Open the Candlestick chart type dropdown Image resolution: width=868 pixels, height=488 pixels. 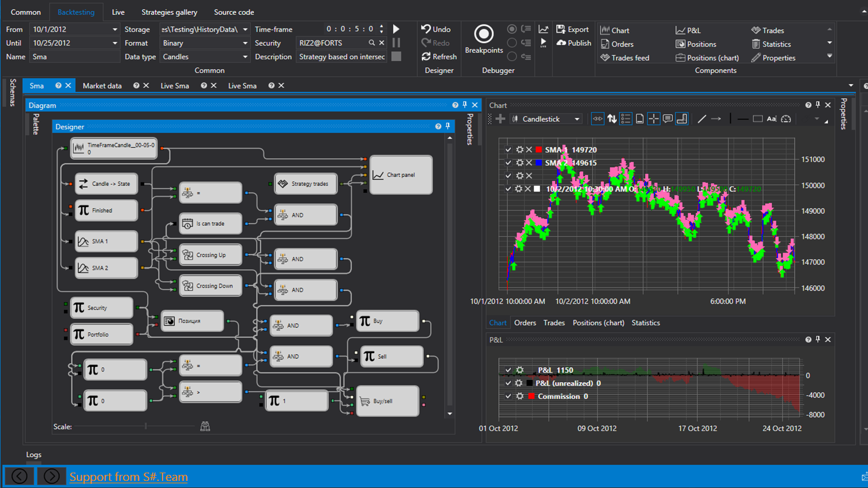[x=577, y=119]
